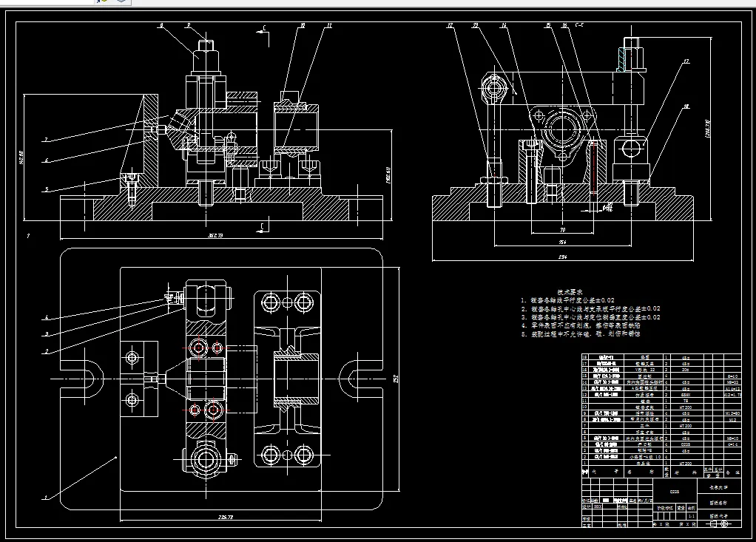Click the 352.73 length dimension

[215, 235]
